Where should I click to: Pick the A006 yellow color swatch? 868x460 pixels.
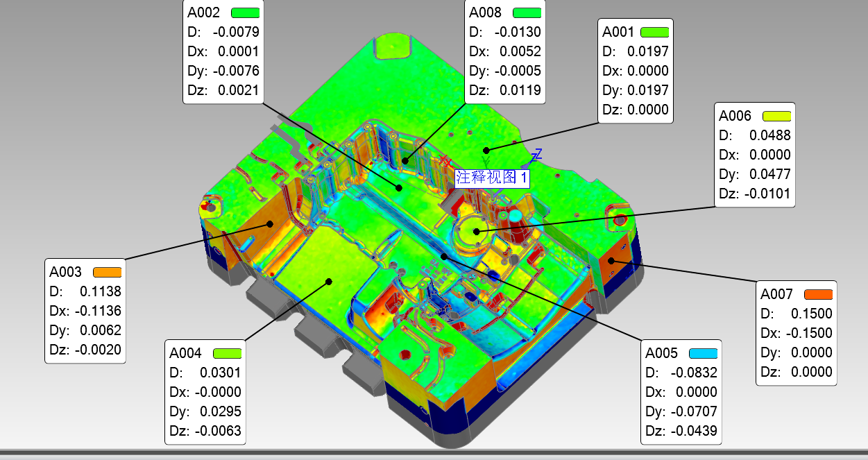tap(776, 116)
